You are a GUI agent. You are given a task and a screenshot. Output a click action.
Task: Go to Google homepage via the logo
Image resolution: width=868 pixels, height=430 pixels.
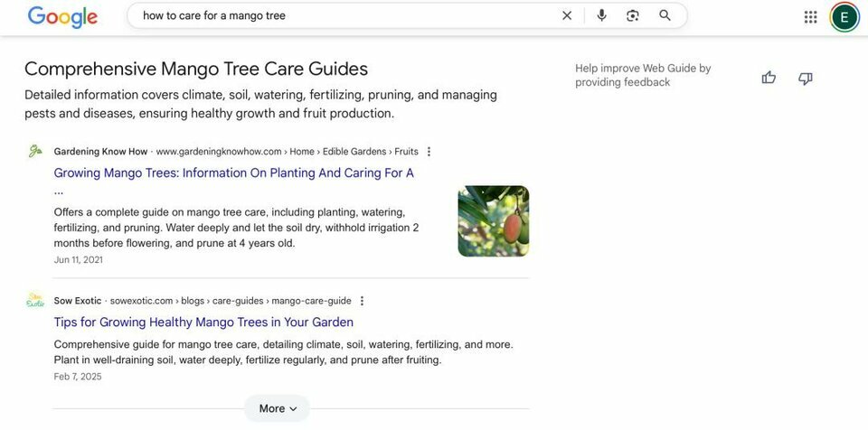tap(62, 16)
